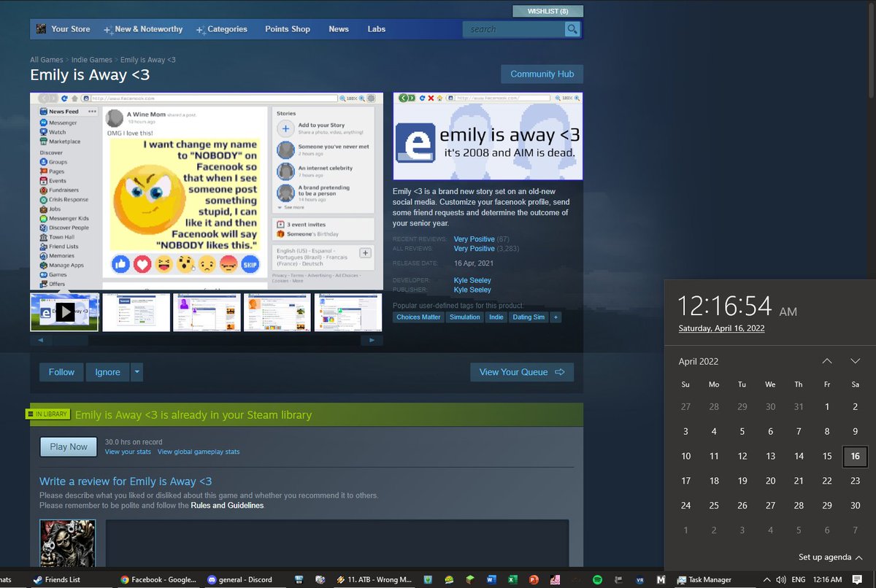
Task: Select April 16 in the calendar
Action: tap(856, 456)
